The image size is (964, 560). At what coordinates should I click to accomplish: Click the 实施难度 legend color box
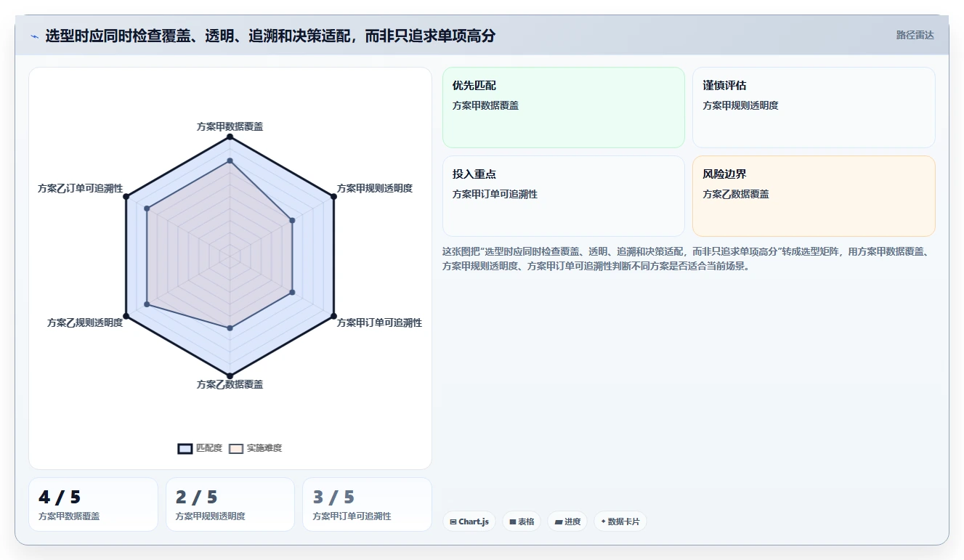point(236,448)
